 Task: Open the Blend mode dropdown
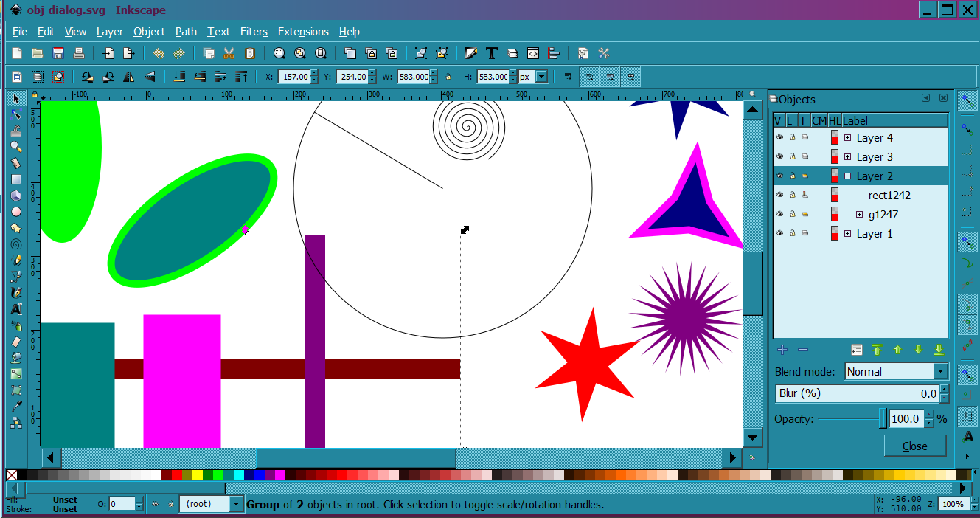coord(896,371)
